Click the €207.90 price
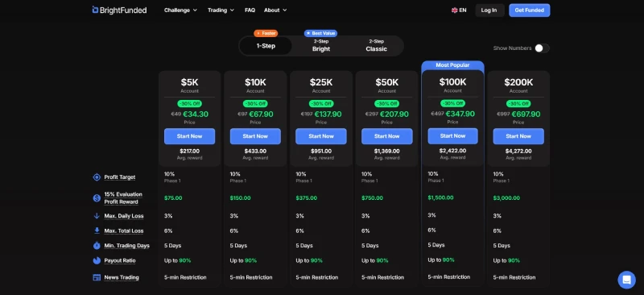The image size is (644, 295). 394,114
